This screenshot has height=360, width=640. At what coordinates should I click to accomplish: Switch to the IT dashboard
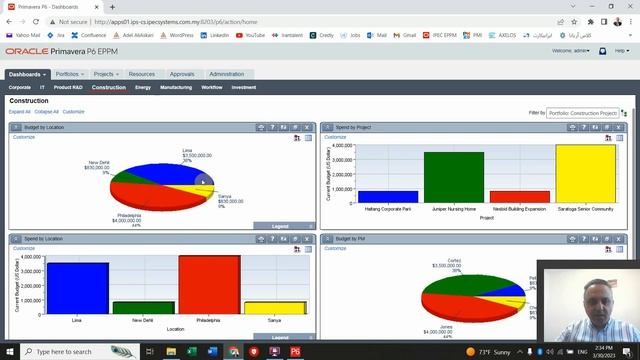pos(42,87)
